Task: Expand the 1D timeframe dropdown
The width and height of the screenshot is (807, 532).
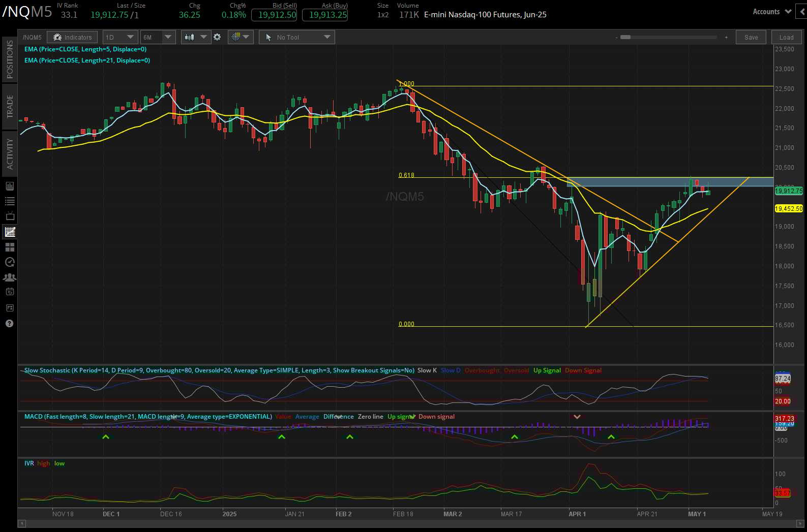Action: (x=131, y=37)
